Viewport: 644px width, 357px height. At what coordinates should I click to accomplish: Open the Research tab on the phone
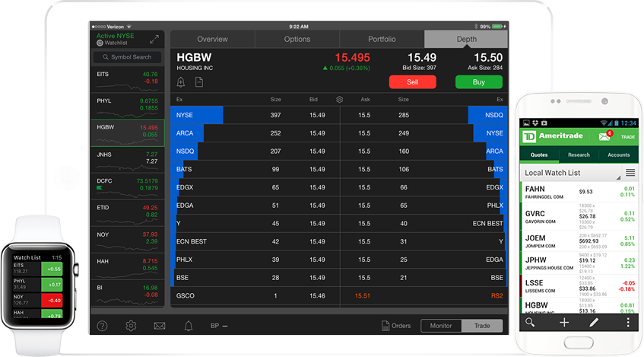click(x=579, y=155)
